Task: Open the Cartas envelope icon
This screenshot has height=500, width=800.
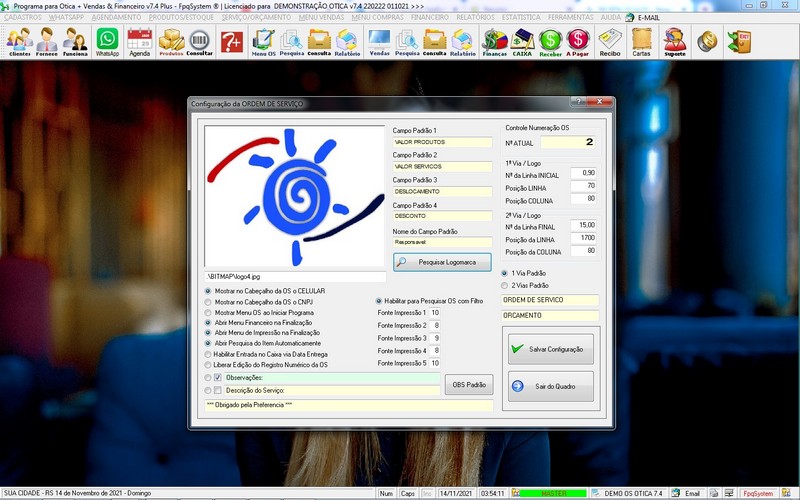Action: click(642, 41)
